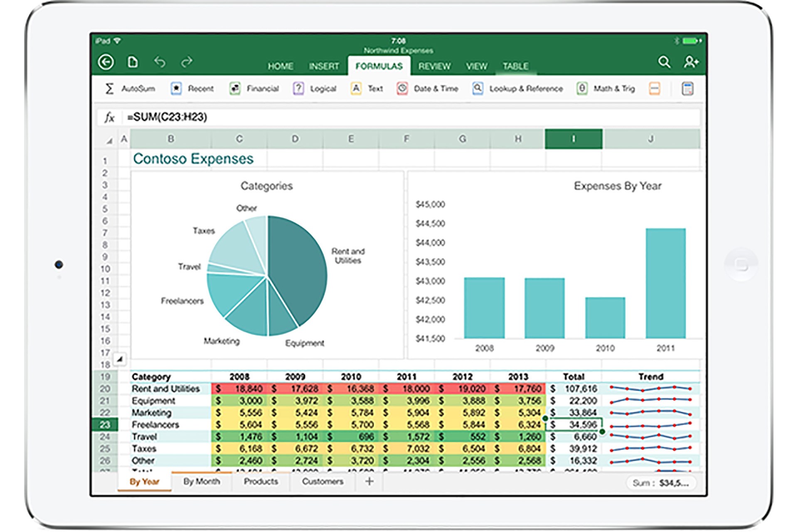Switch to REVIEW tab

pos(434,66)
